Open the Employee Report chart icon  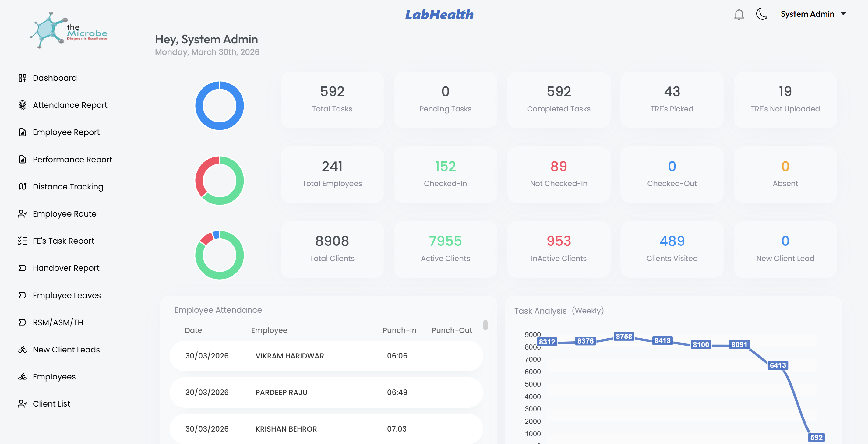(x=22, y=132)
